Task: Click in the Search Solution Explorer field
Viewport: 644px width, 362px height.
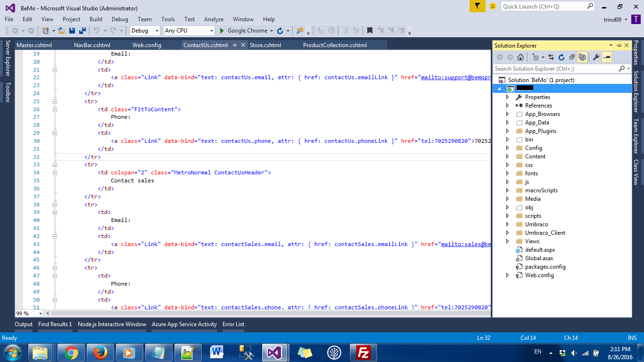Action: click(x=555, y=69)
